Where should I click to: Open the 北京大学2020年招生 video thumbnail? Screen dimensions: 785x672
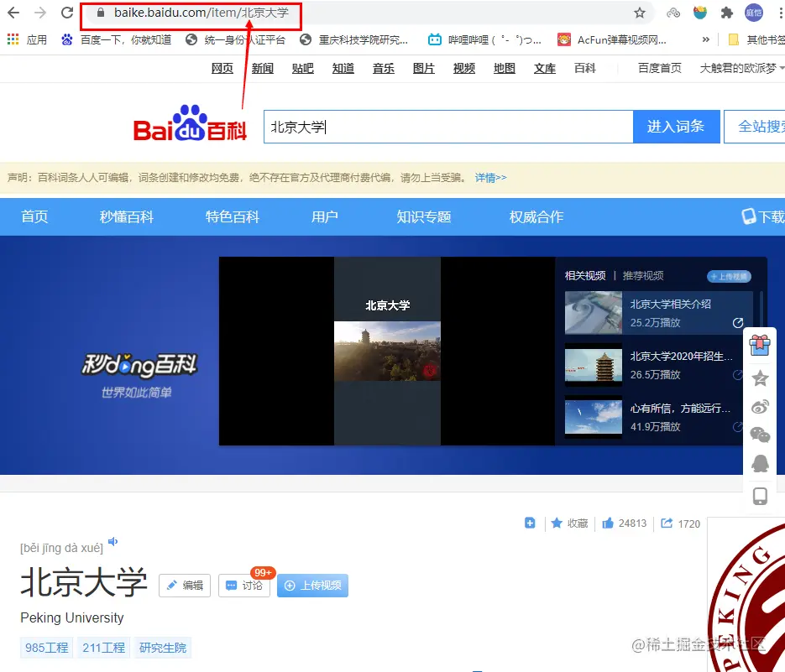(594, 365)
